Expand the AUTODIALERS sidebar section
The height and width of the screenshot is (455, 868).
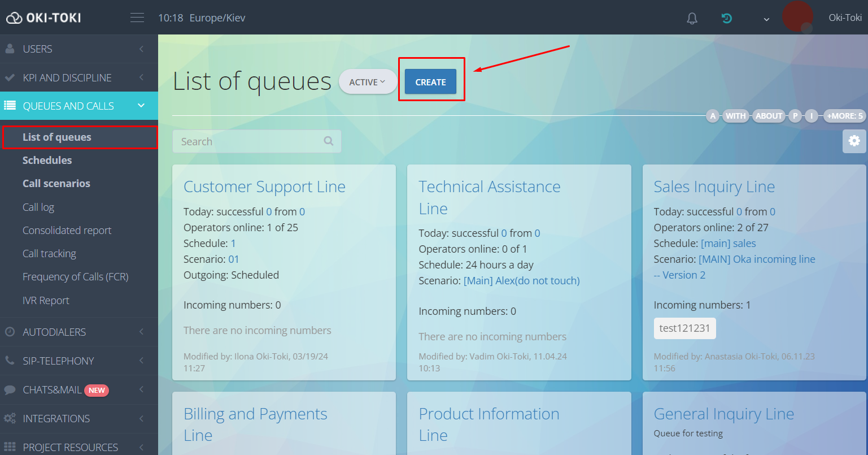79,332
